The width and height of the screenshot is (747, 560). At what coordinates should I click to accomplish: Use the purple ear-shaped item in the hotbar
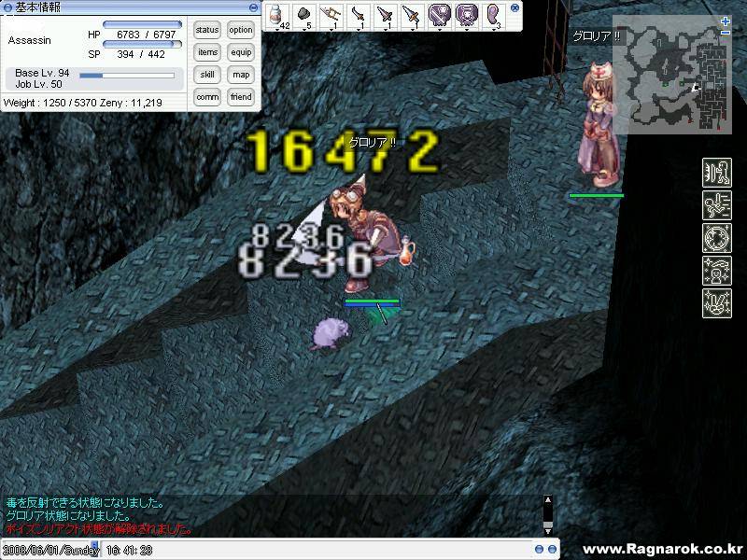point(493,15)
